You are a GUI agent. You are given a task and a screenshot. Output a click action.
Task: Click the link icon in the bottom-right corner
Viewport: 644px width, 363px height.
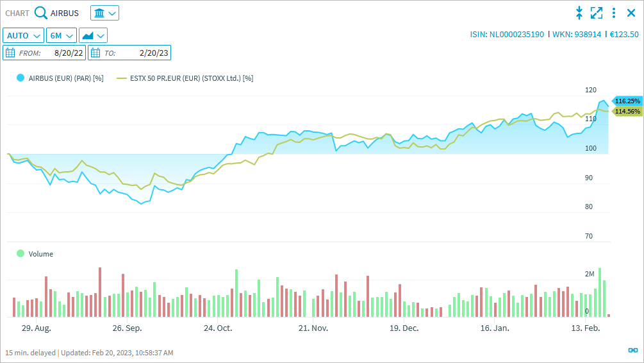(x=632, y=350)
